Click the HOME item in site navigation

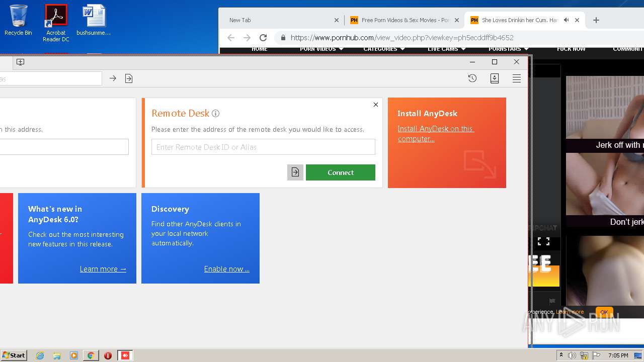pyautogui.click(x=260, y=49)
